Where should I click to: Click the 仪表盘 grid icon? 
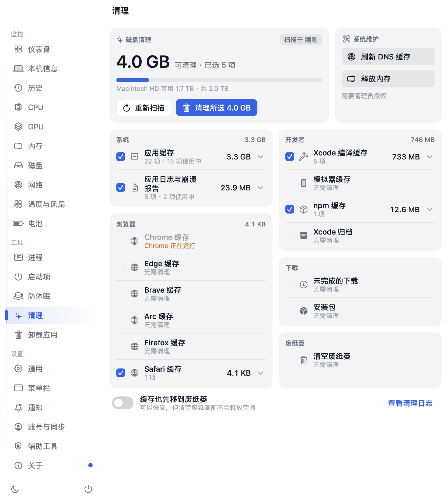coord(18,49)
